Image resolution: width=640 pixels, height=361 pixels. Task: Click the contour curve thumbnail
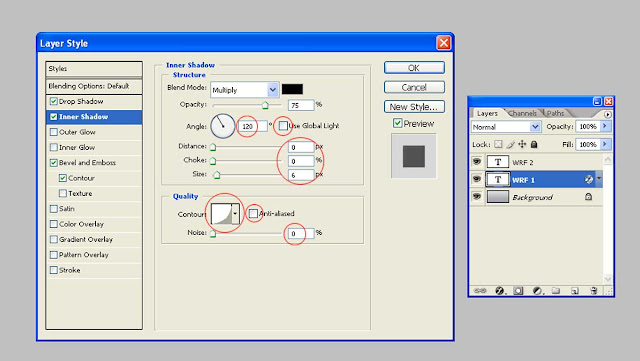tap(221, 214)
